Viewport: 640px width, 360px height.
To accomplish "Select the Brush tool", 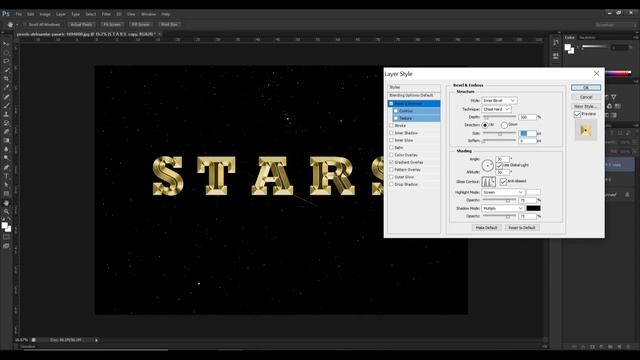I will [6, 106].
